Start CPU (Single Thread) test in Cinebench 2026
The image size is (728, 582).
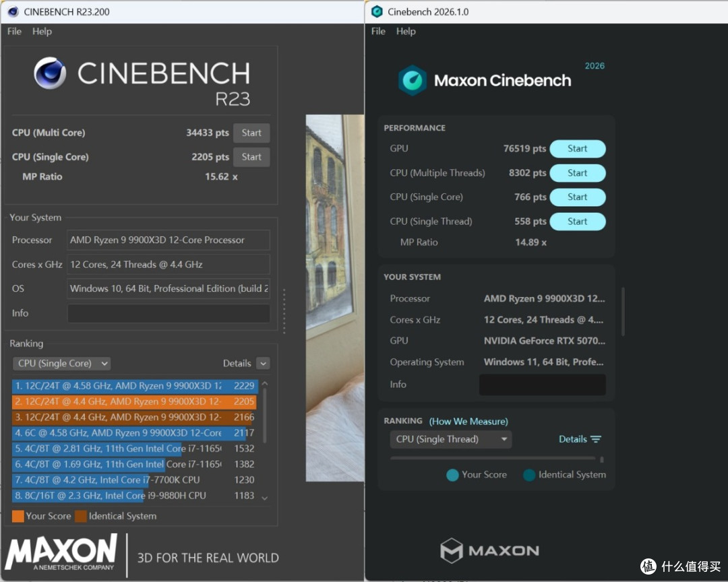(578, 222)
